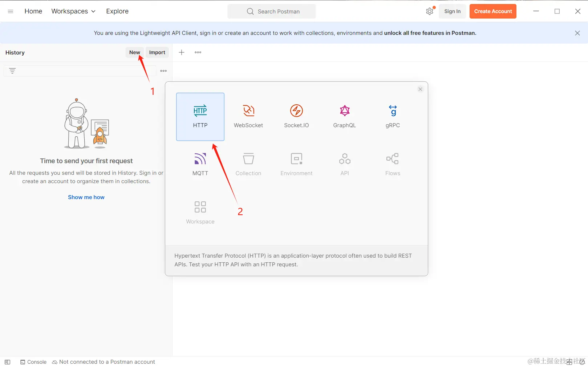Click the Import button
588x367 pixels.
click(x=157, y=52)
